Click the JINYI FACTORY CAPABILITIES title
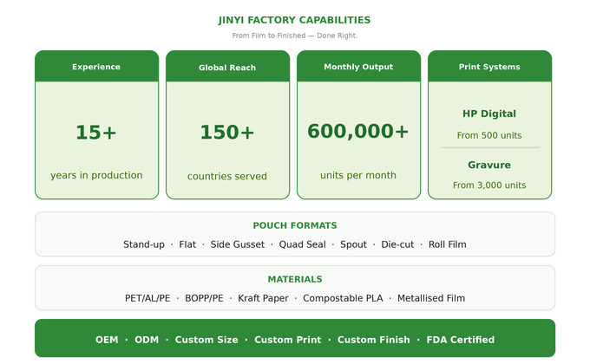This screenshot has height=364, width=590. click(x=295, y=20)
